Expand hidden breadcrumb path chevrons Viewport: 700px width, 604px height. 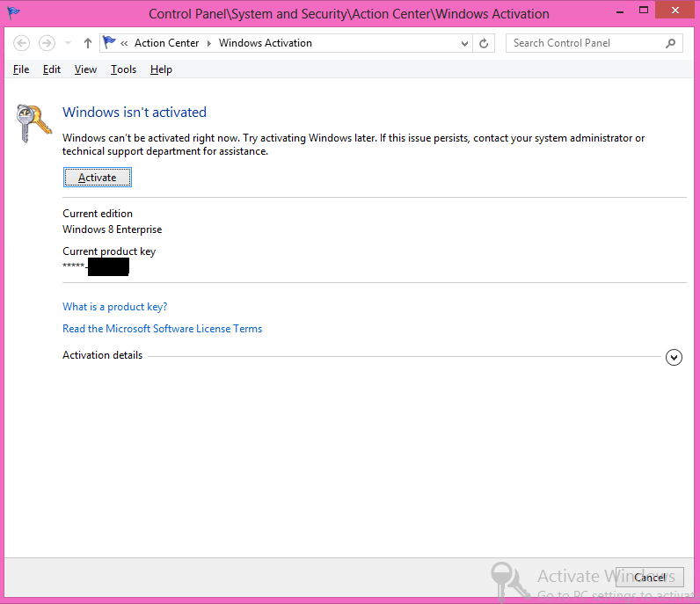pyautogui.click(x=124, y=43)
